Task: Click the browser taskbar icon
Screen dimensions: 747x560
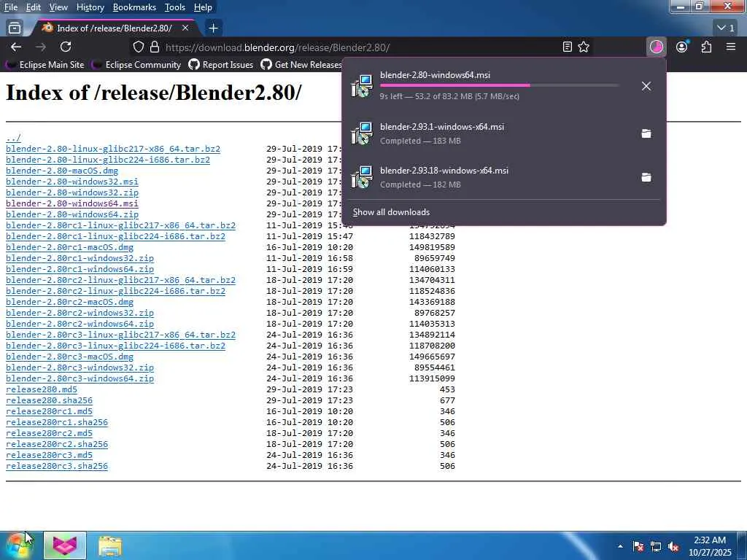Action: coord(65,545)
